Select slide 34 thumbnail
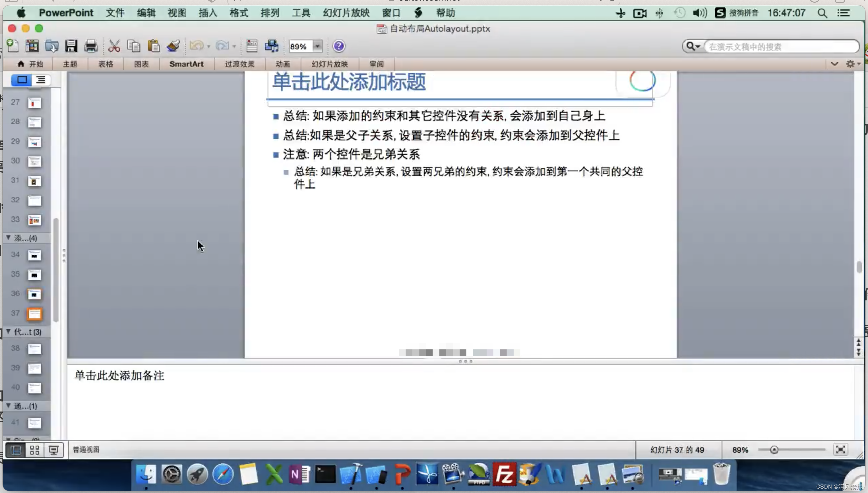The height and width of the screenshot is (493, 868). [34, 255]
